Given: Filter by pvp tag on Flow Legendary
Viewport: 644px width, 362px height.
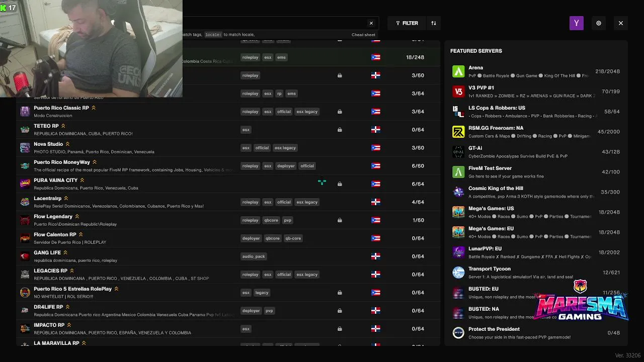Looking at the screenshot, I should [288, 220].
